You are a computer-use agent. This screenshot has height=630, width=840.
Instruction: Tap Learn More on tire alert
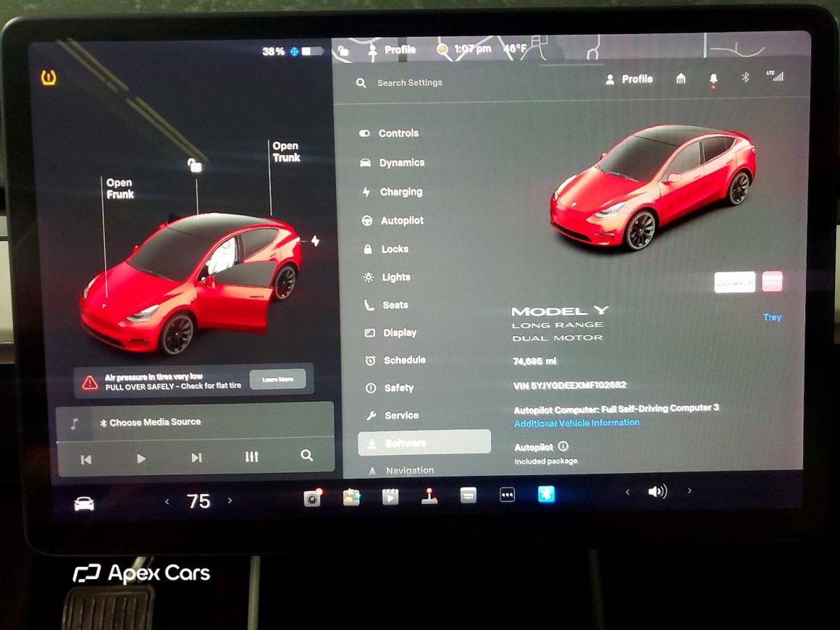277,379
